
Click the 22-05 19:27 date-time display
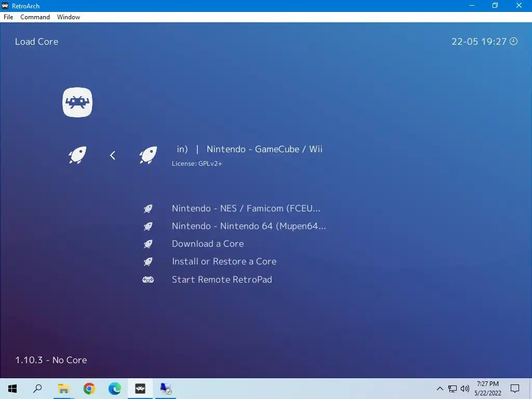click(479, 42)
